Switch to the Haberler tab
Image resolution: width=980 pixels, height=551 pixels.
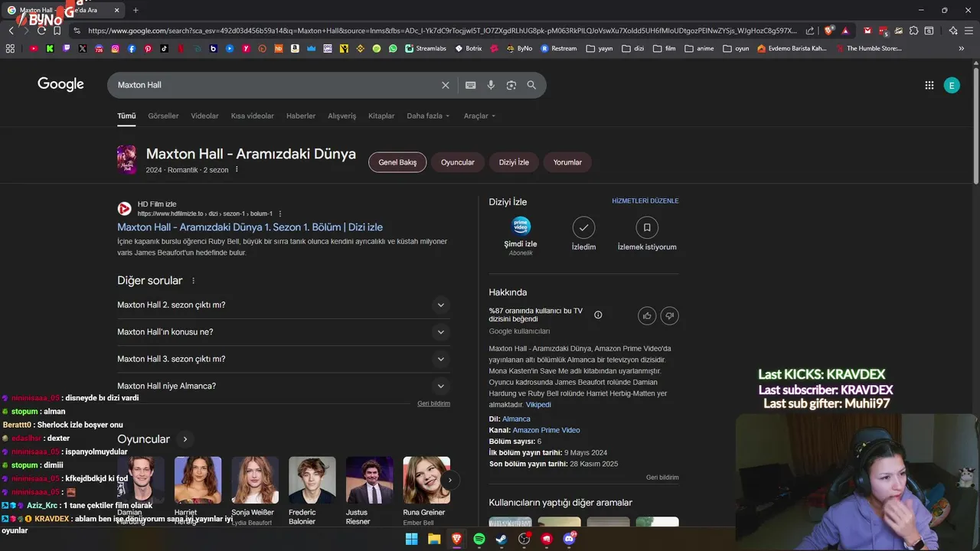click(x=301, y=116)
